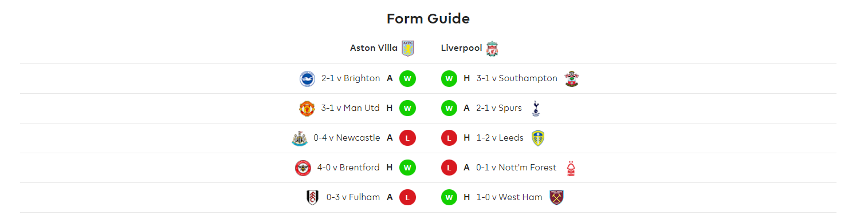
Task: Click the green W badge beside Brentford
Action: point(407,168)
